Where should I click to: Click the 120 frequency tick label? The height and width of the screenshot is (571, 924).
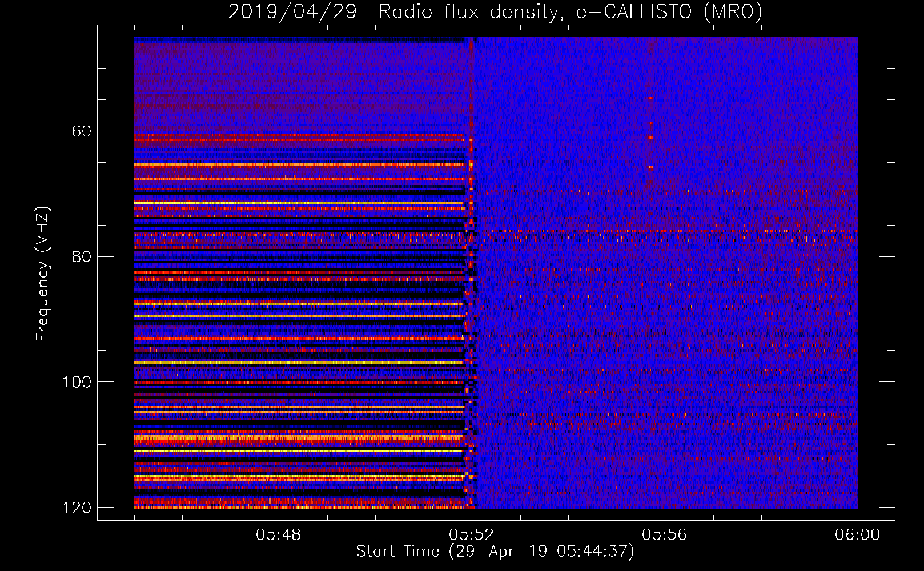coord(77,508)
